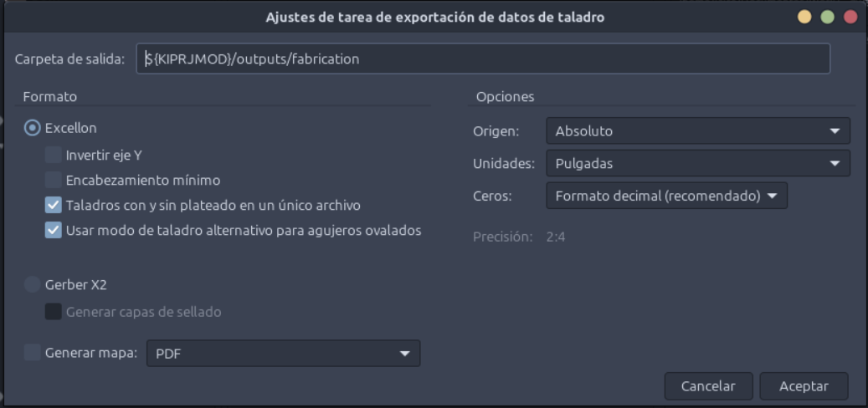Open the PDF map format dropdown
Image resolution: width=868 pixels, height=408 pixels.
[x=284, y=354]
